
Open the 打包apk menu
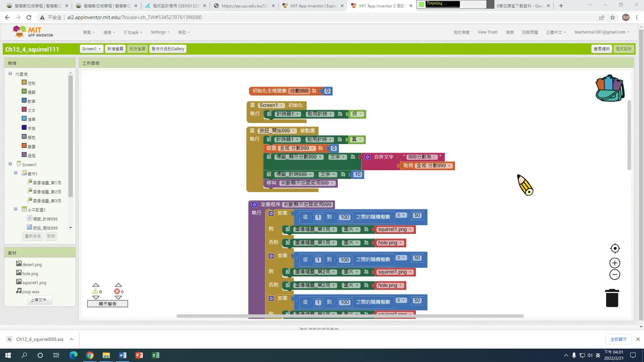coord(133,32)
